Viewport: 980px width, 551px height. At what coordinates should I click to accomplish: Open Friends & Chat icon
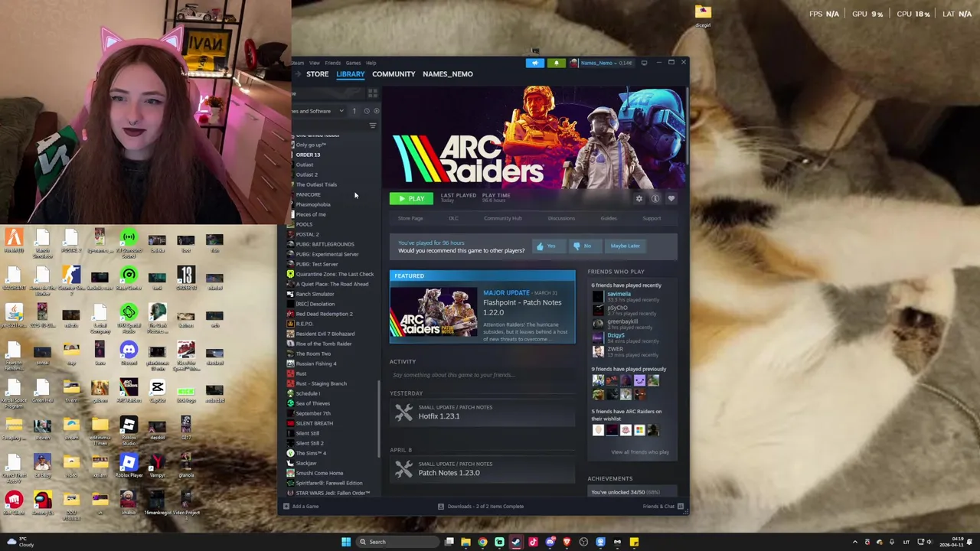pyautogui.click(x=680, y=506)
